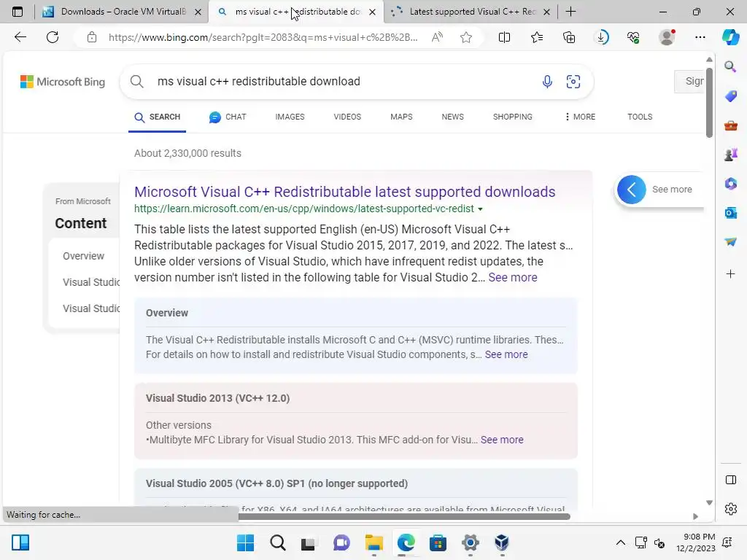
Task: Close the Oracle VM VirtualBox tab
Action: 198,12
